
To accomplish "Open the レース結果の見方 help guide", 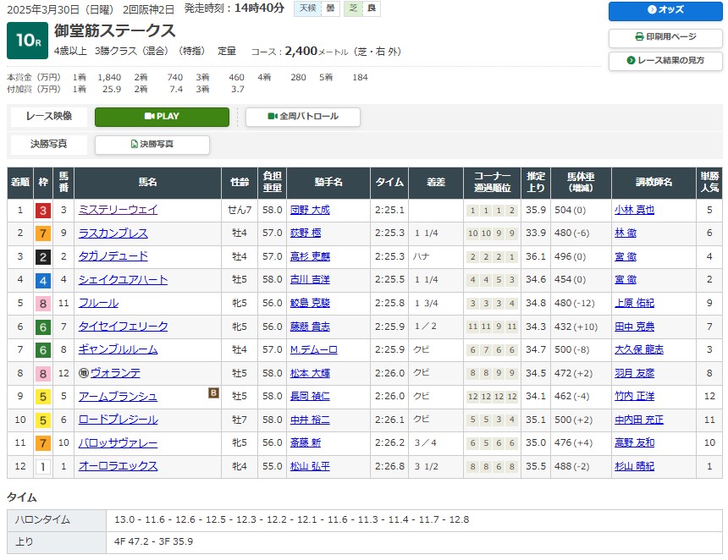I will tap(665, 61).
